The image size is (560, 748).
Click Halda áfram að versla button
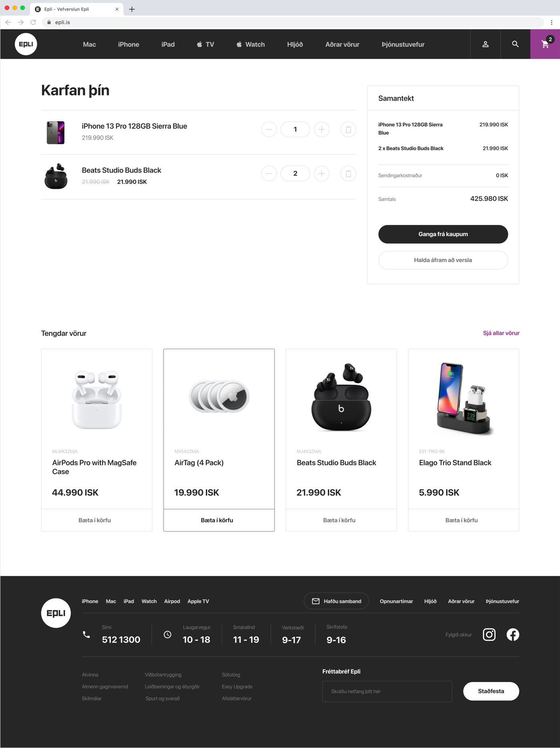point(443,260)
